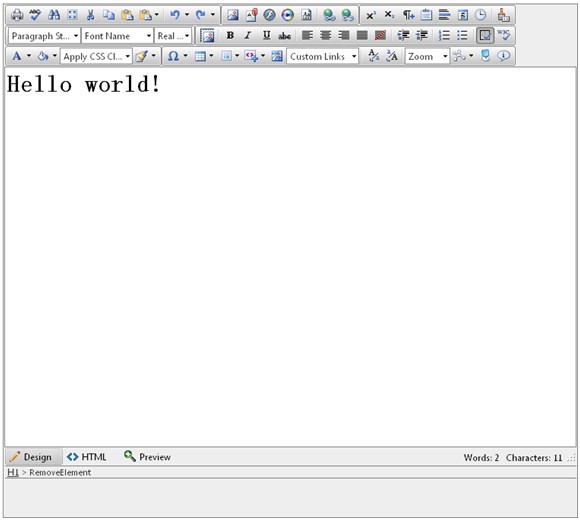The image size is (580, 520).
Task: Click the Cut scissors icon
Action: pos(90,15)
